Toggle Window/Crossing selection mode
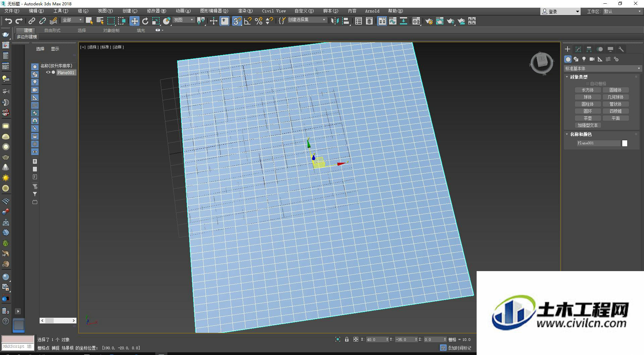This screenshot has width=644, height=355. click(x=122, y=21)
